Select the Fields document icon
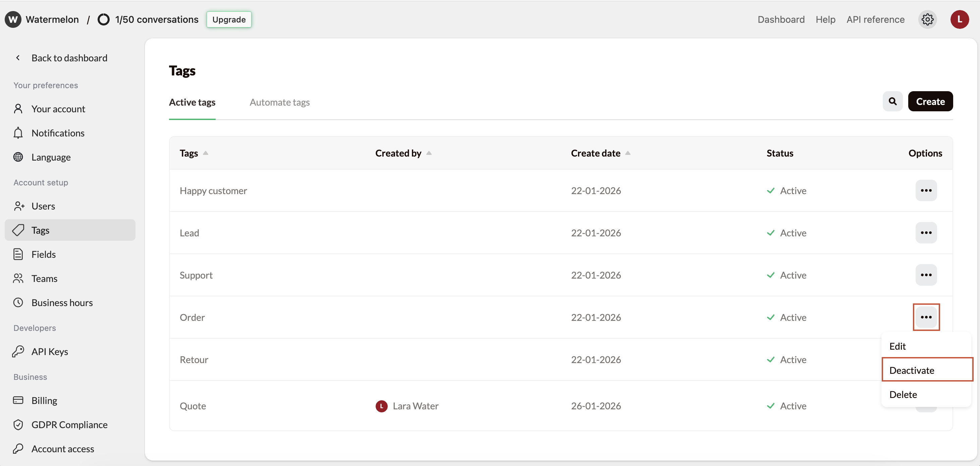This screenshot has width=980, height=466. (18, 254)
